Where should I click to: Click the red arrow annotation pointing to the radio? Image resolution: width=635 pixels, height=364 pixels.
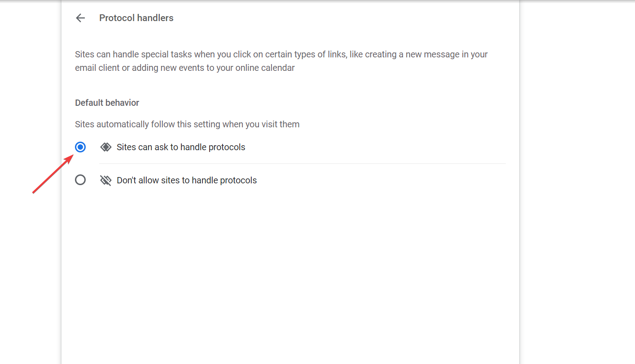pyautogui.click(x=53, y=174)
